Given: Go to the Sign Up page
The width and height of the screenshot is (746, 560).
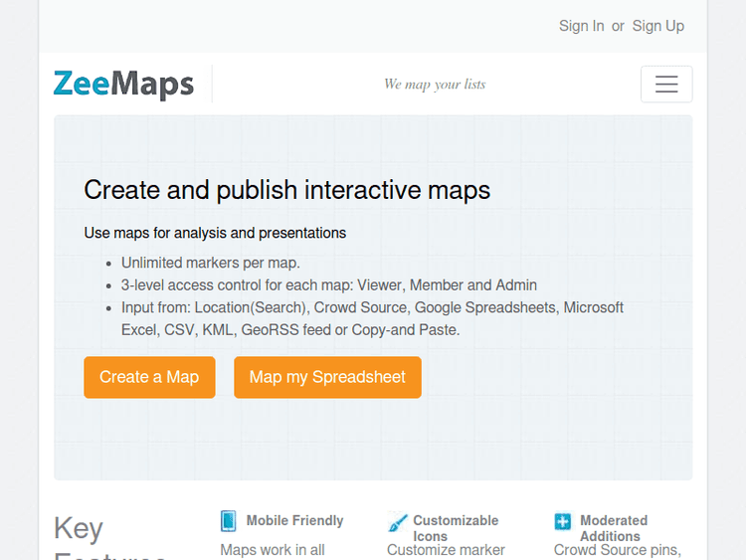Looking at the screenshot, I should tap(657, 26).
